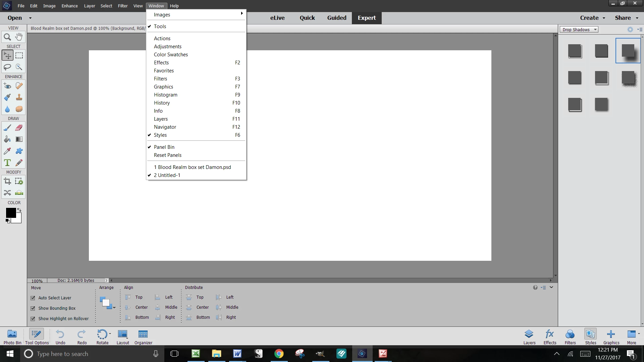Open the Organizer from the bottom bar

[143, 337]
